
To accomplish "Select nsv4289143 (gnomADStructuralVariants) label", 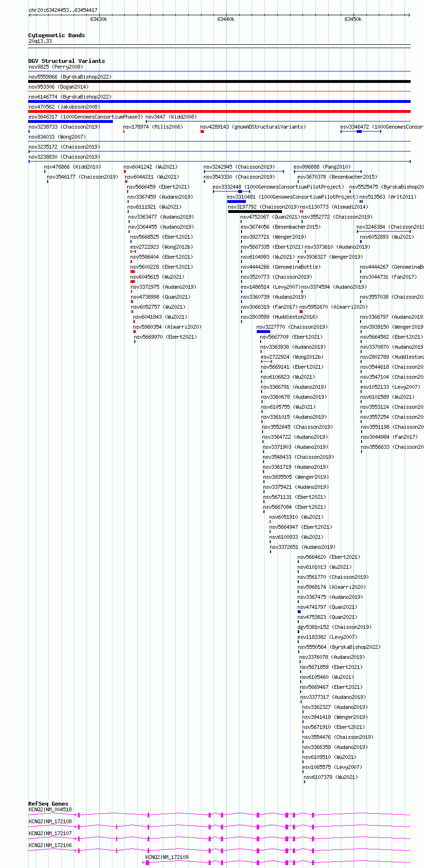I will 253,127.
